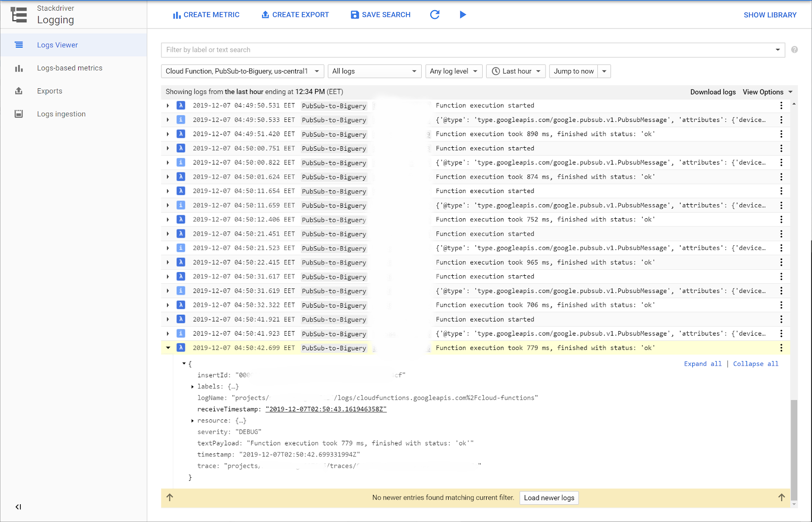The width and height of the screenshot is (812, 522).
Task: Refresh the logs with the refresh icon
Action: 435,15
